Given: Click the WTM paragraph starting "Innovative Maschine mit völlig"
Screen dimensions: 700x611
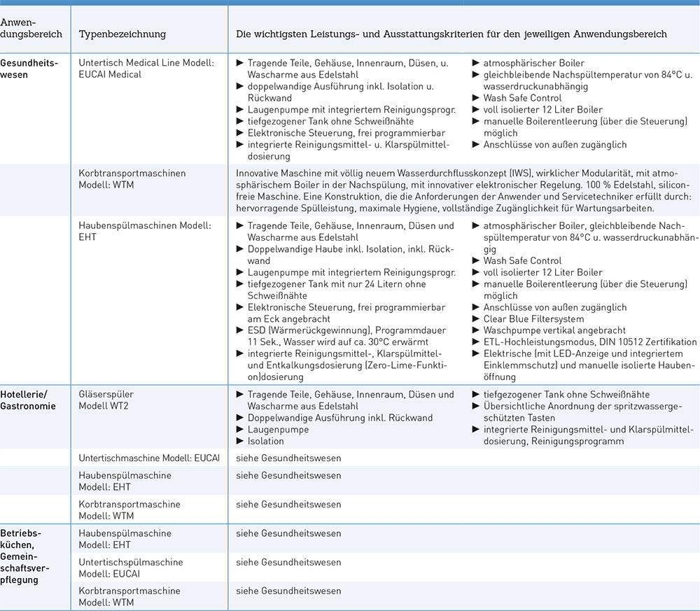Looking at the screenshot, I should click(x=463, y=190).
